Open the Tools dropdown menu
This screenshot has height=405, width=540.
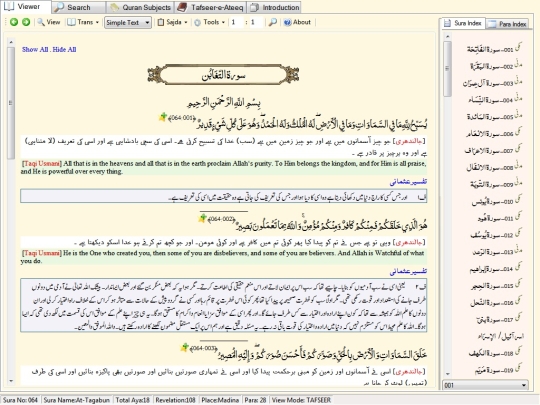(x=209, y=22)
